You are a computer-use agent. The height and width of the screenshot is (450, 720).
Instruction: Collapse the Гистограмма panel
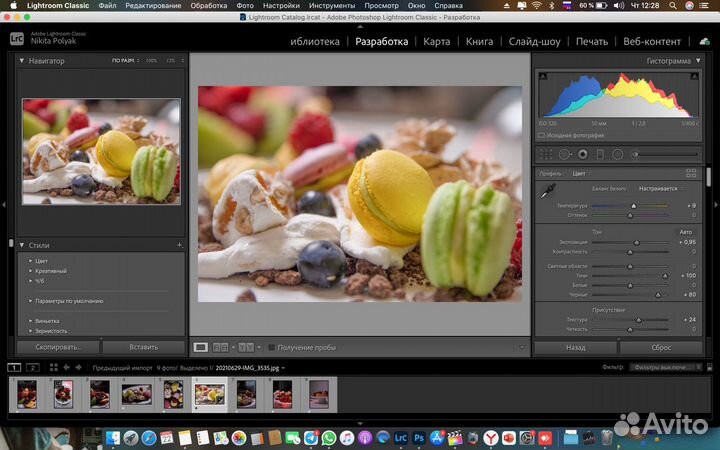pos(698,61)
